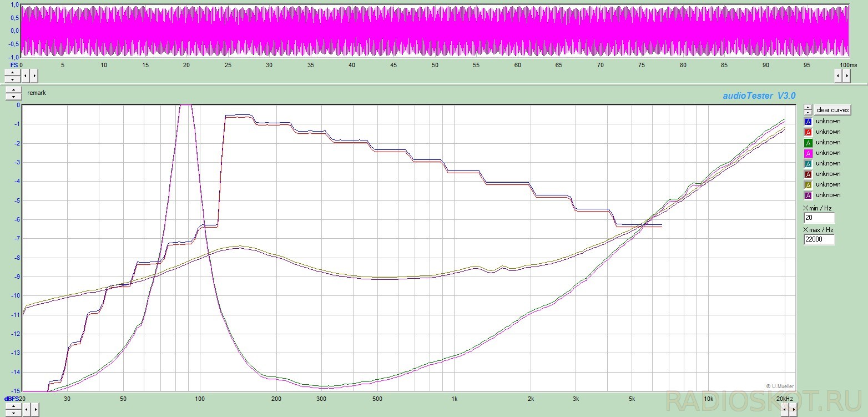The image size is (868, 417).
Task: Click the up arrow beside remark
Action: 13,90
